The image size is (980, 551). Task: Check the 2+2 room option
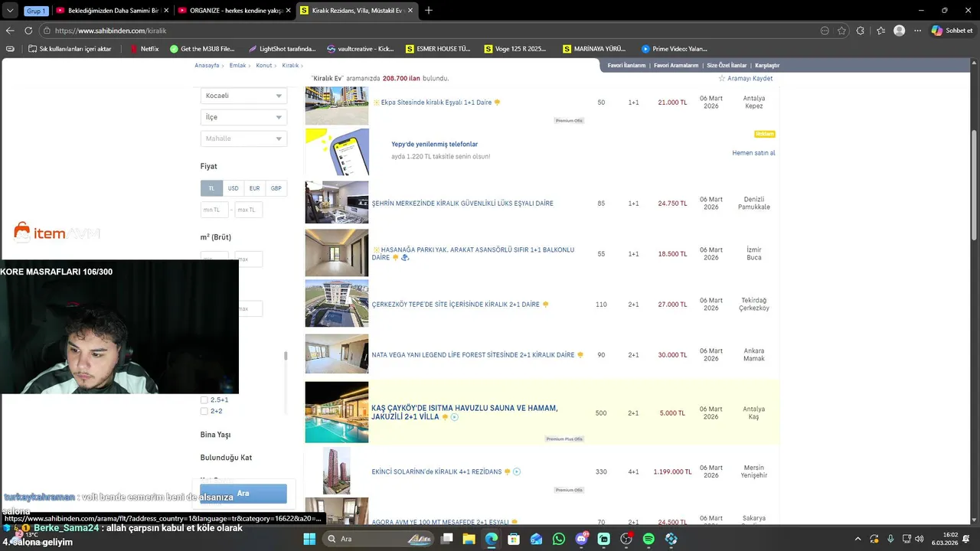pos(204,411)
